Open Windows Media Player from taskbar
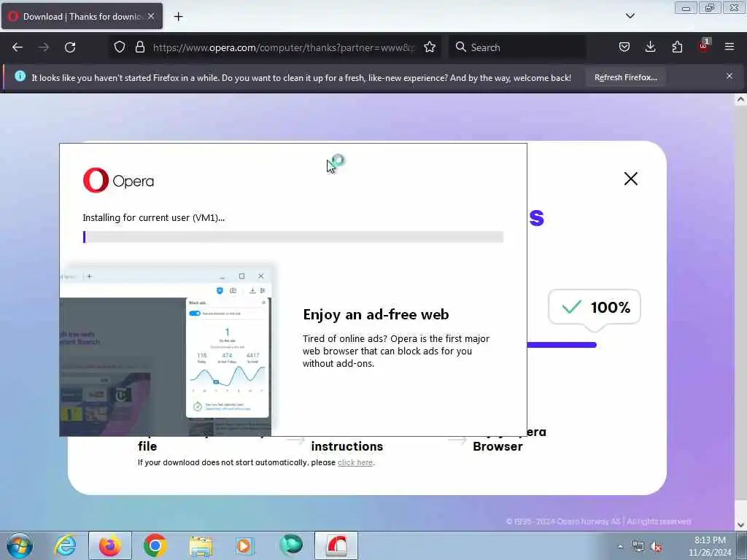The height and width of the screenshot is (560, 747). coord(245,545)
